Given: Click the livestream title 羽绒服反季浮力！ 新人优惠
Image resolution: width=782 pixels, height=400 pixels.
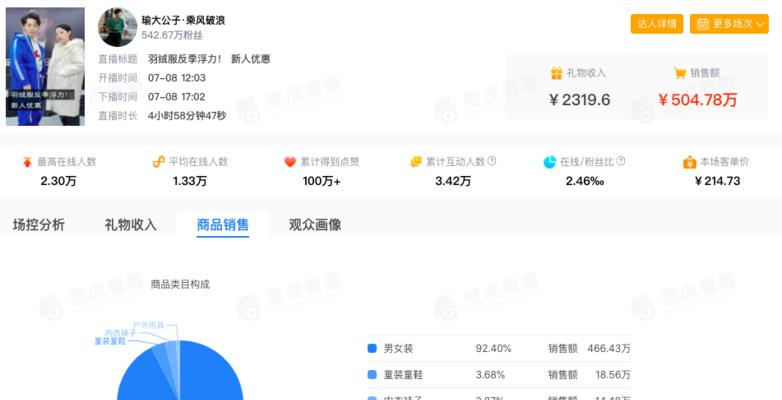Looking at the screenshot, I should pyautogui.click(x=209, y=59).
